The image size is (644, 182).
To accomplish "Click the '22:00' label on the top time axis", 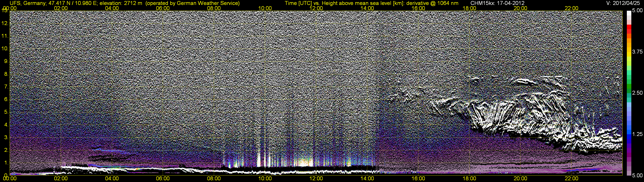I will 571,8.
